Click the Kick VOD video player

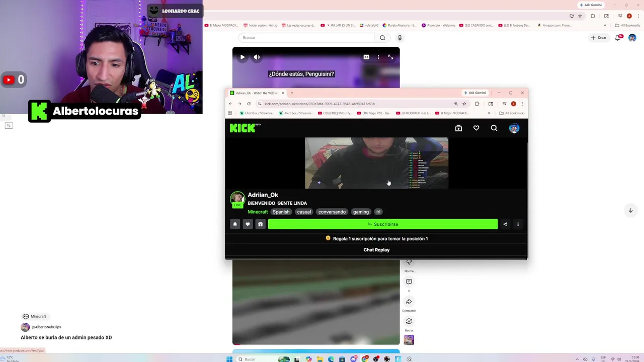pos(376,163)
